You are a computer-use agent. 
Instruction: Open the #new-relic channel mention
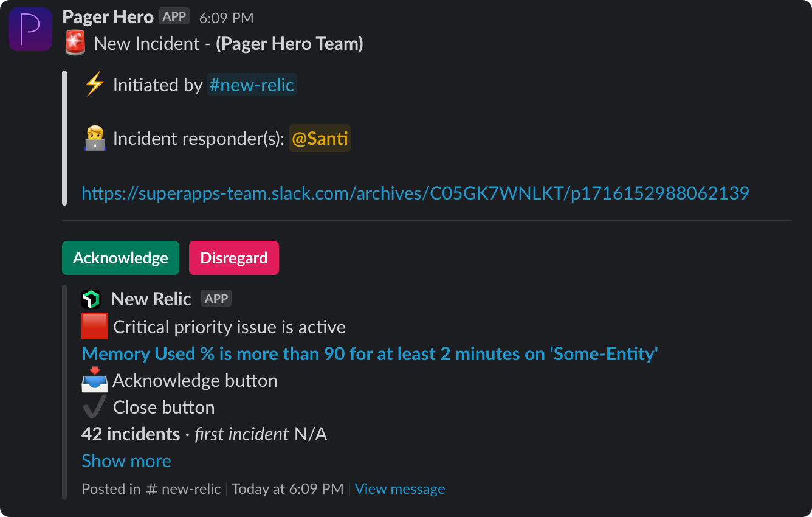[252, 85]
